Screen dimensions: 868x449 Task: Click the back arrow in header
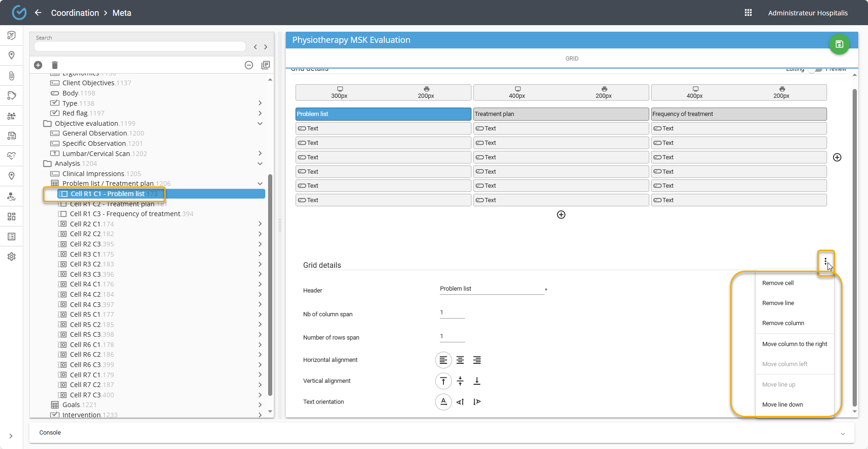[38, 13]
